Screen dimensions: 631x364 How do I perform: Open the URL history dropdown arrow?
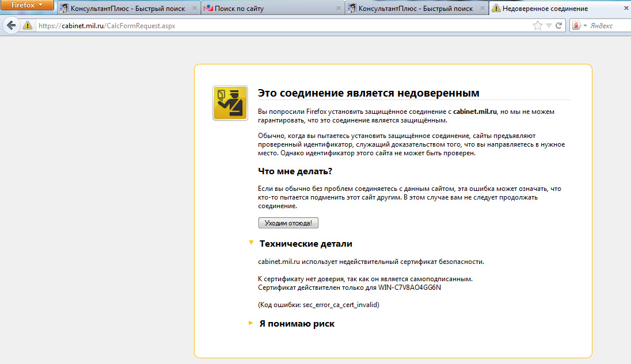[x=549, y=26]
